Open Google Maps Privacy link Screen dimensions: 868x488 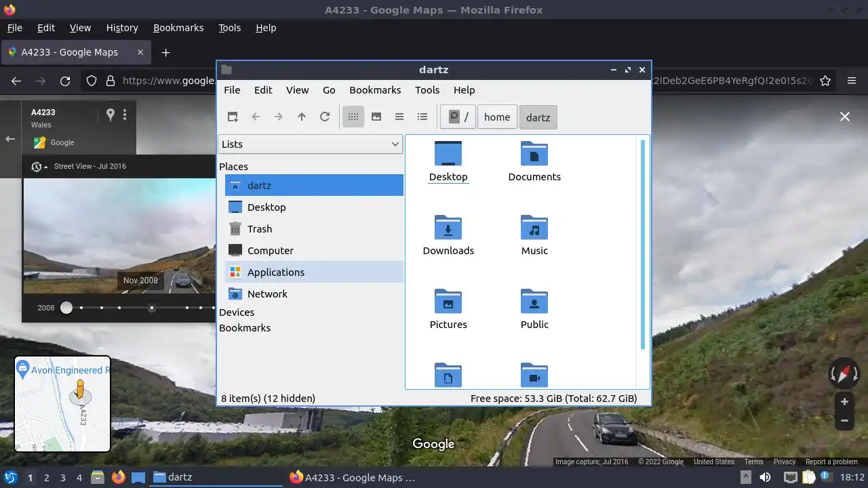click(x=785, y=462)
